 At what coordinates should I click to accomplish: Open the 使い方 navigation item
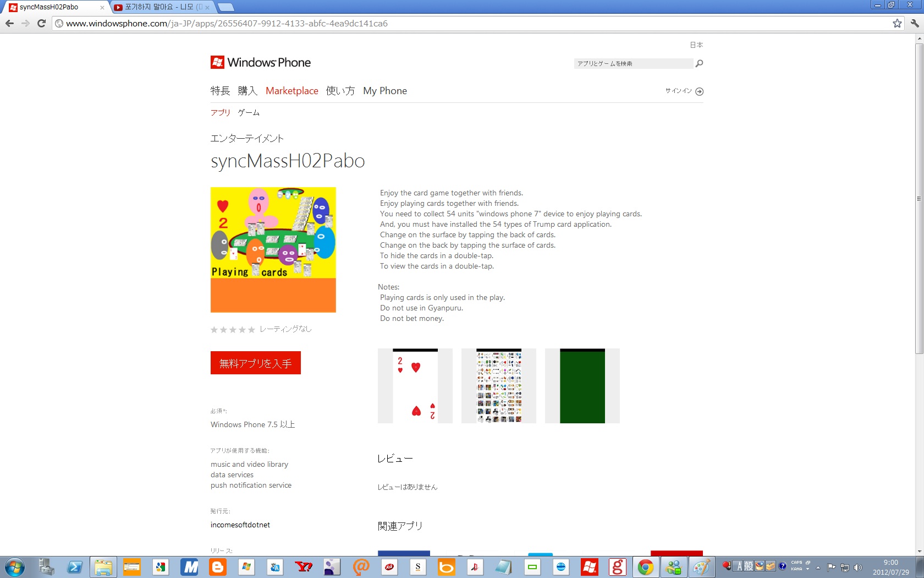coord(340,91)
